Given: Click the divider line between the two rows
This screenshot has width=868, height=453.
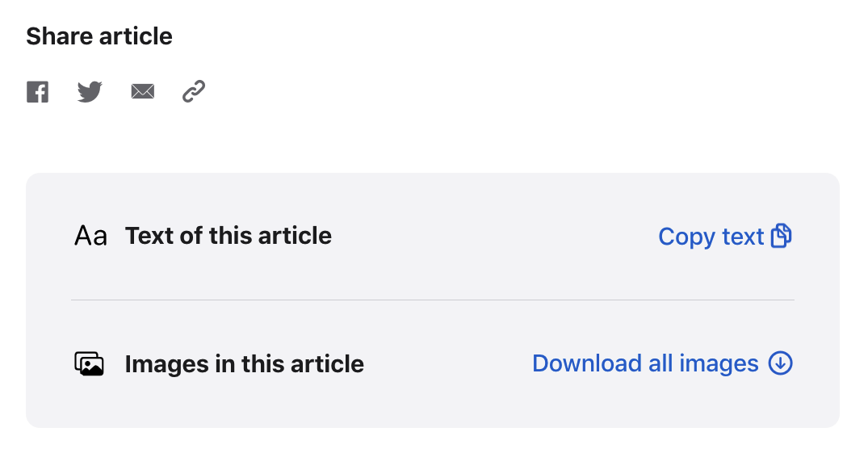Looking at the screenshot, I should tap(433, 300).
